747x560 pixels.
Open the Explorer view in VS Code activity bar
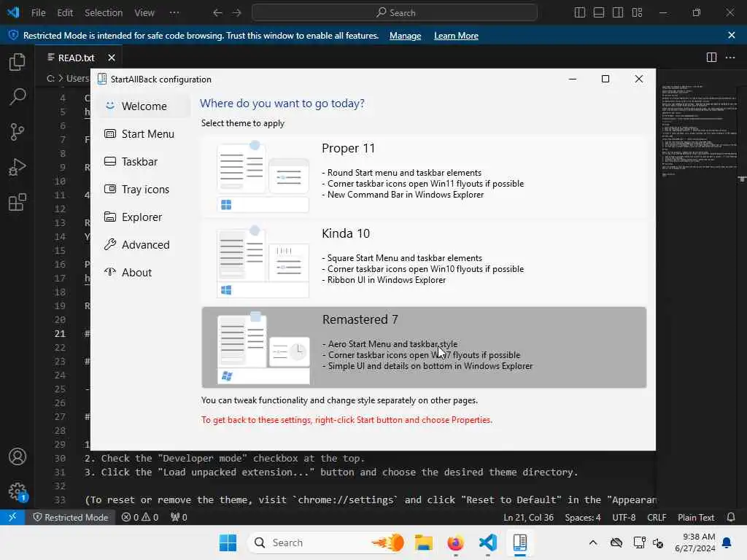(18, 62)
